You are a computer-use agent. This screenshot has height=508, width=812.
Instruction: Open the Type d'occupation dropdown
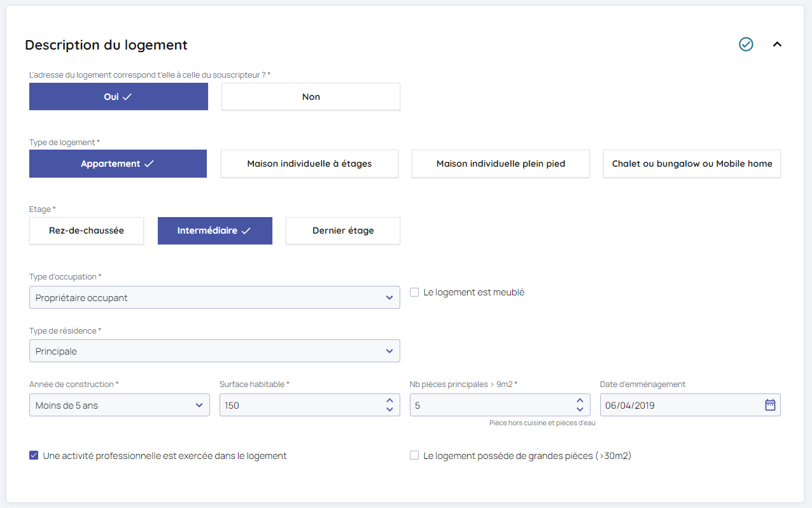coord(214,297)
